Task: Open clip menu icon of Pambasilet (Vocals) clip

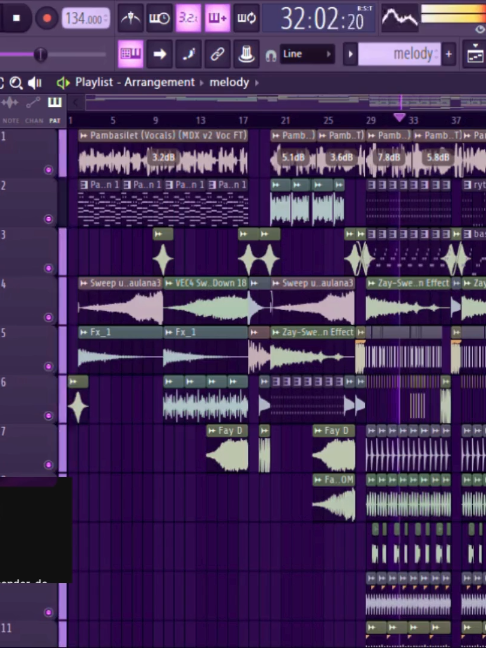Action: [84, 136]
